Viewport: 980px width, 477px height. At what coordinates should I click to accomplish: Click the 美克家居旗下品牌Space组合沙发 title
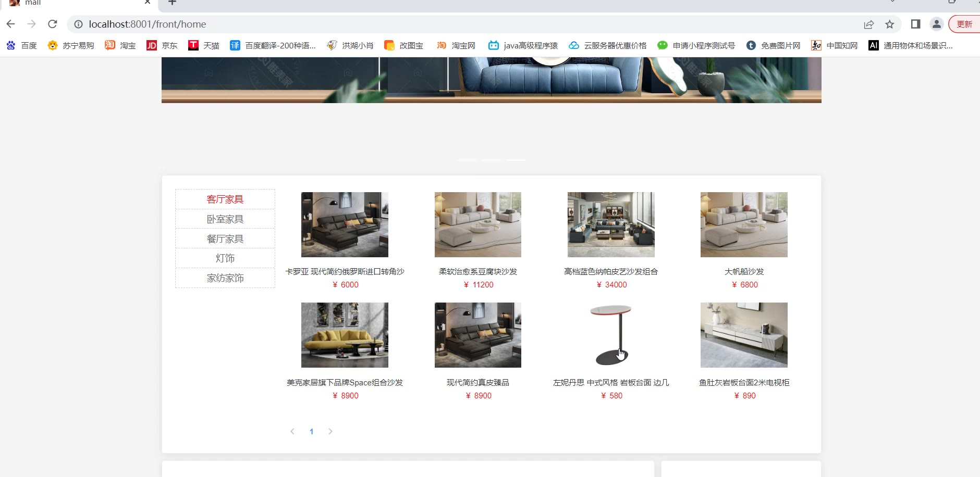[x=345, y=383]
